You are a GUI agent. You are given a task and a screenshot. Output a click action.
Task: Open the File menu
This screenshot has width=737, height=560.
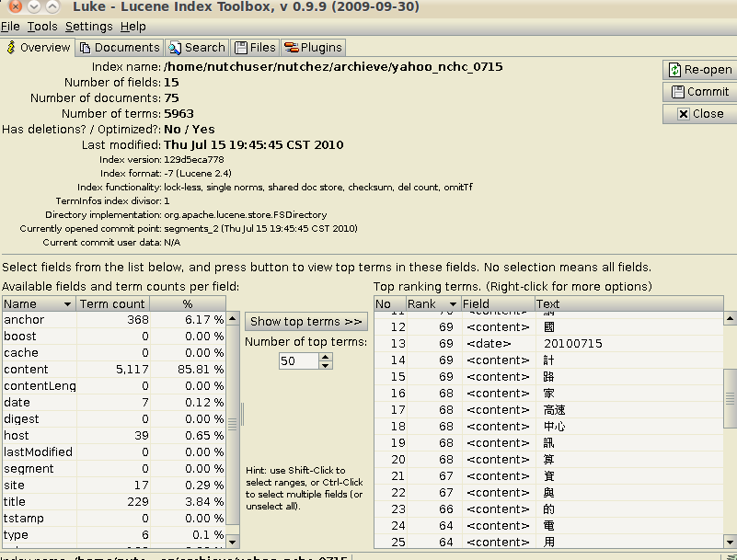pos(10,27)
